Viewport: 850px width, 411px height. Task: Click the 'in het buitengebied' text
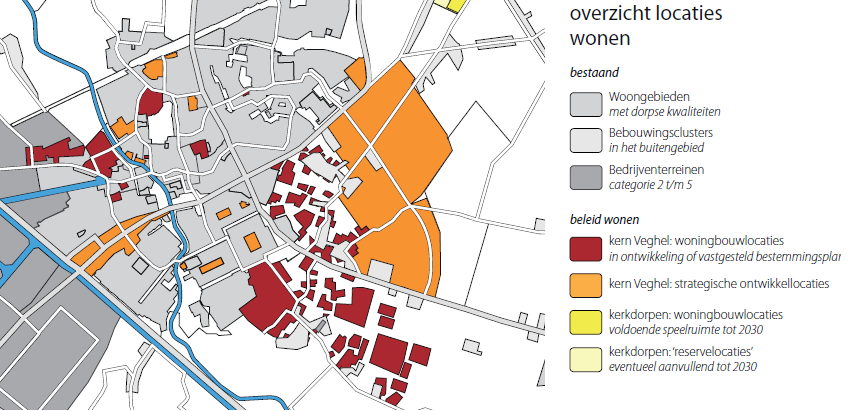point(656,148)
